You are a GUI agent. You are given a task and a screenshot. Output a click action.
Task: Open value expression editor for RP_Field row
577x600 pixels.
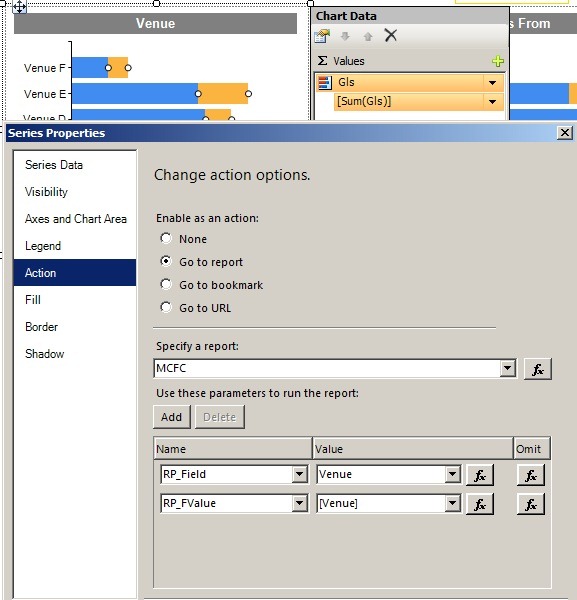(480, 475)
